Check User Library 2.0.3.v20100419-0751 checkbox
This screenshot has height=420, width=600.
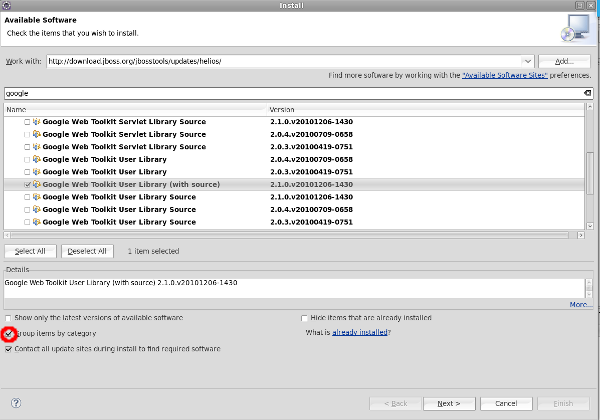tap(27, 172)
